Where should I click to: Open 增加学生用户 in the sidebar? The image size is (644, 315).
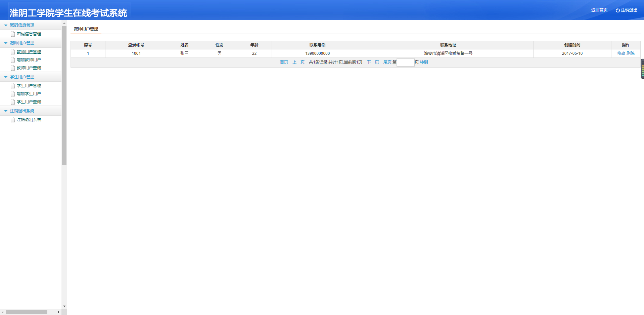point(29,94)
